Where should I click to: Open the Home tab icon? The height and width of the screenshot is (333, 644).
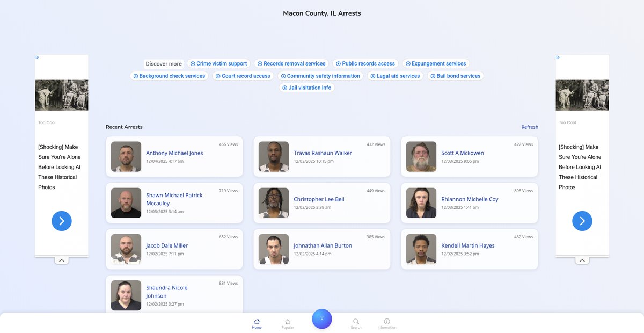(x=257, y=322)
